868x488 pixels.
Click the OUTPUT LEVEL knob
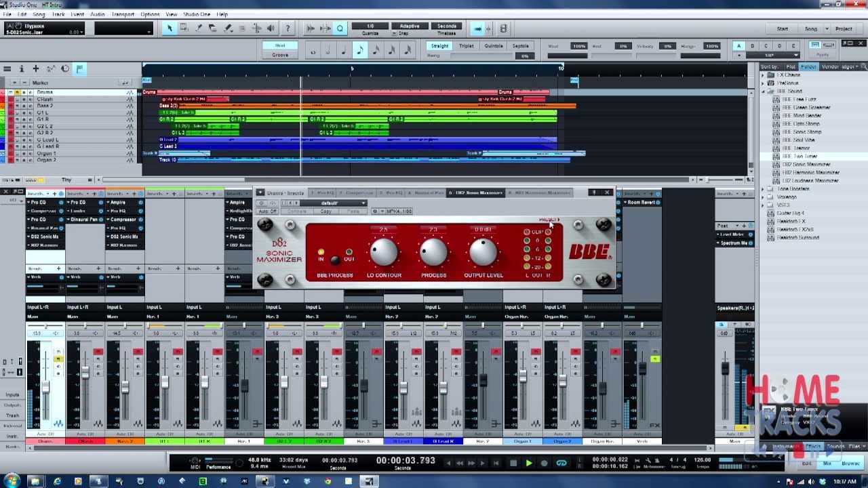[484, 252]
